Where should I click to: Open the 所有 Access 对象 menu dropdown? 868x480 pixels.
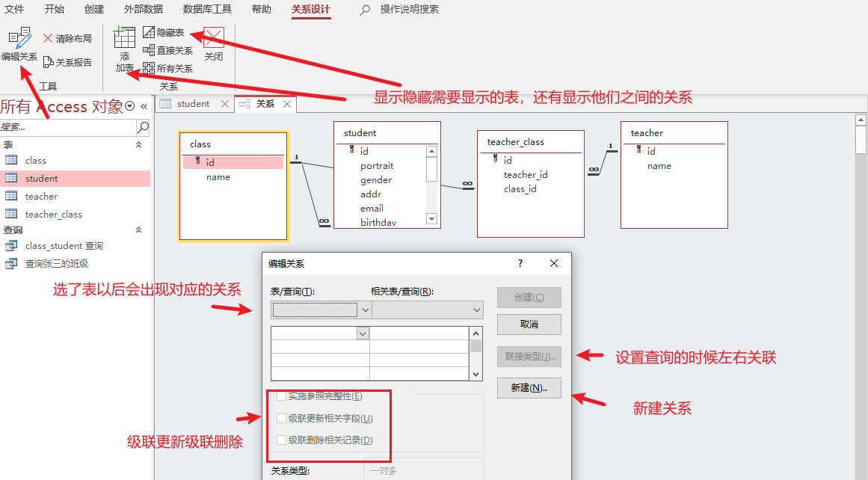point(130,106)
